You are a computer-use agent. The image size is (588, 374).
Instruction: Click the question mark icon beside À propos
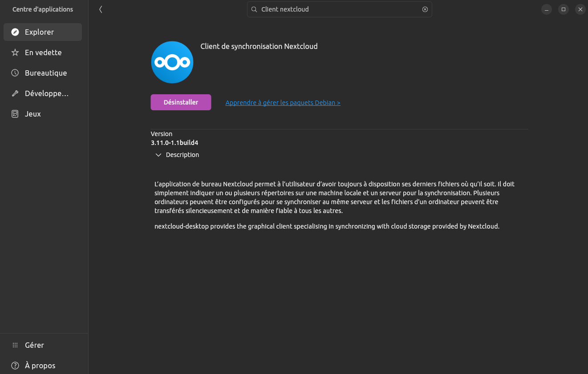click(15, 366)
